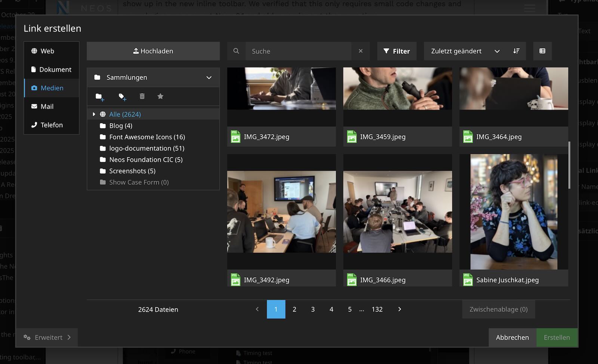Open the Filter options
This screenshot has width=598, height=364.
[x=397, y=51]
